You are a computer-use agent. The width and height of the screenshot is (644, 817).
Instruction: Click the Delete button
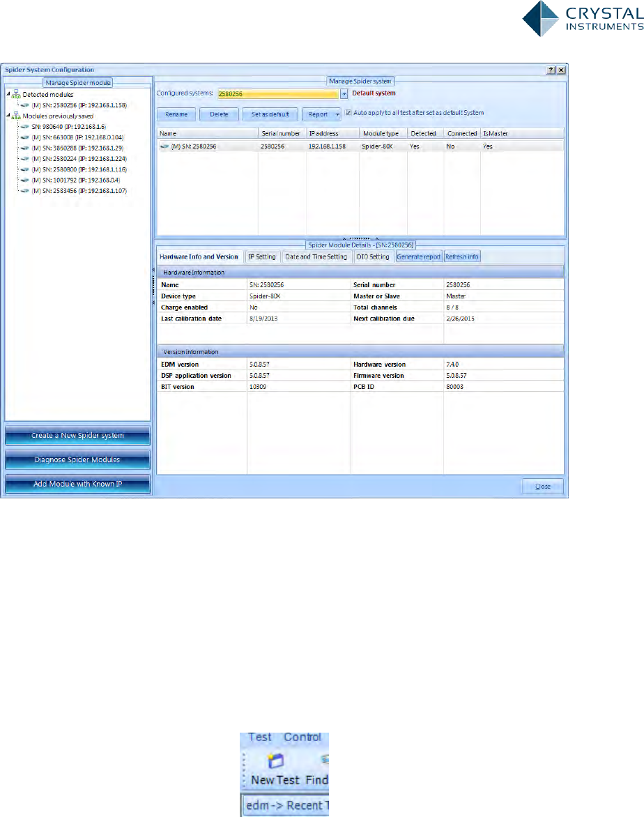(x=219, y=114)
